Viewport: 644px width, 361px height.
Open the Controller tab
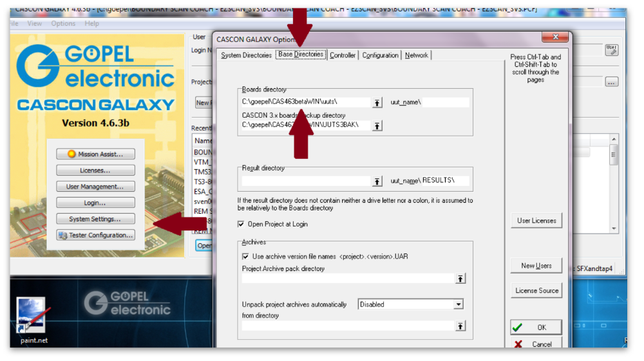click(x=343, y=55)
